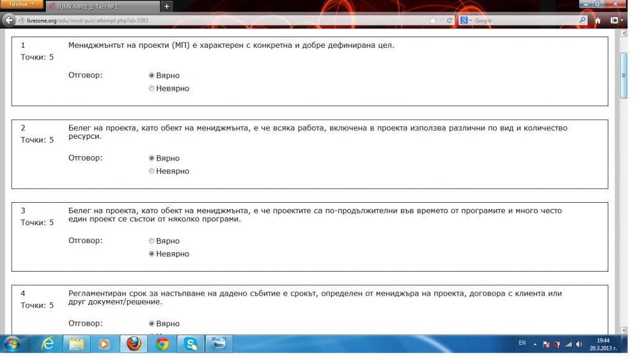The height and width of the screenshot is (364, 635).
Task: Click the scrollbar up arrow
Action: coord(623,33)
